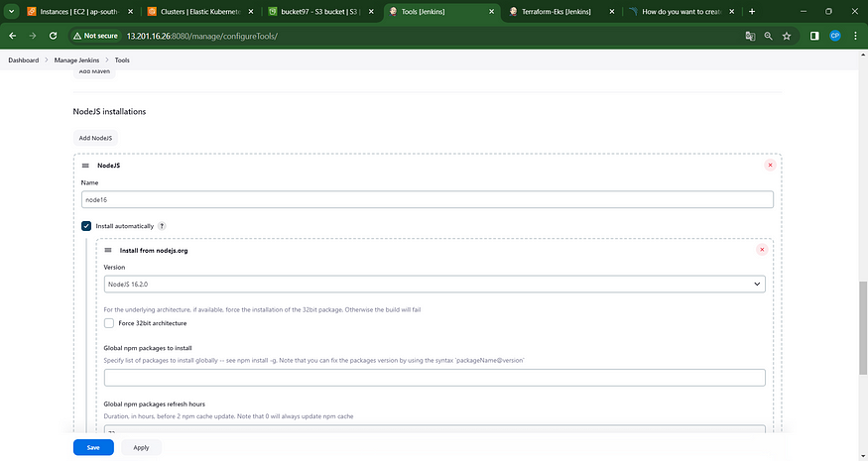Image resolution: width=868 pixels, height=461 pixels.
Task: Enable Force 32bit architecture checkbox
Action: pyautogui.click(x=109, y=323)
